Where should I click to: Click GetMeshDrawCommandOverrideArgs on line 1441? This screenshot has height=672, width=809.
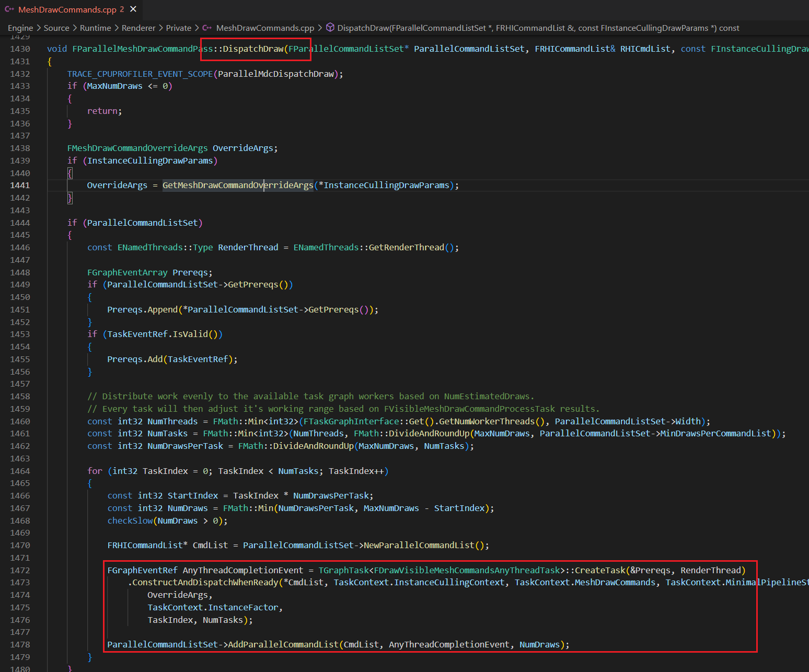tap(238, 186)
